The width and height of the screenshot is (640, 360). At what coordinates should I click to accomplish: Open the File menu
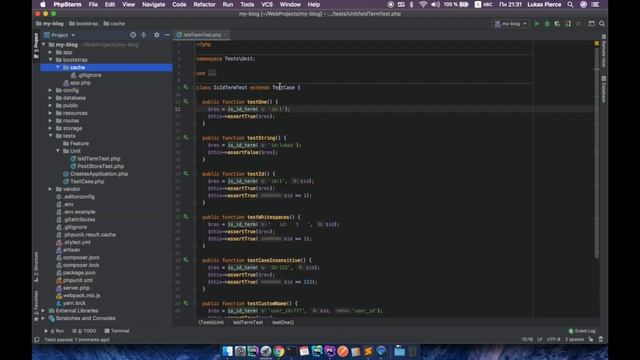click(93, 4)
